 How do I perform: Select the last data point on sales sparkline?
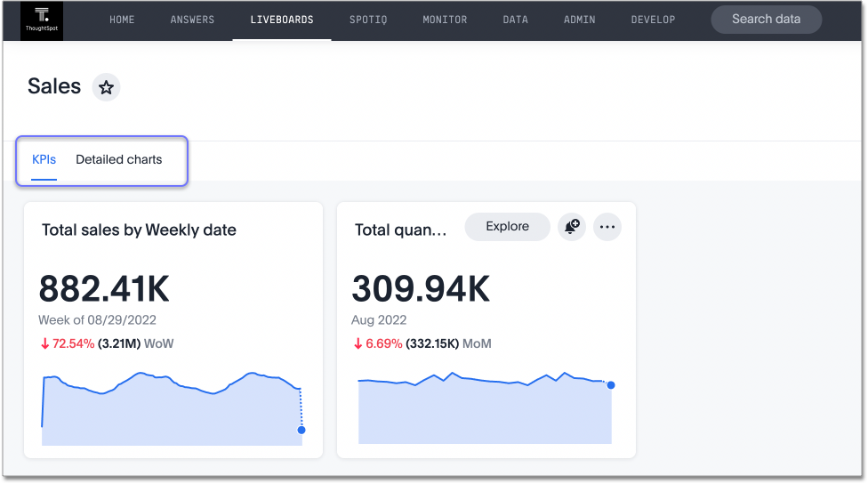point(301,430)
